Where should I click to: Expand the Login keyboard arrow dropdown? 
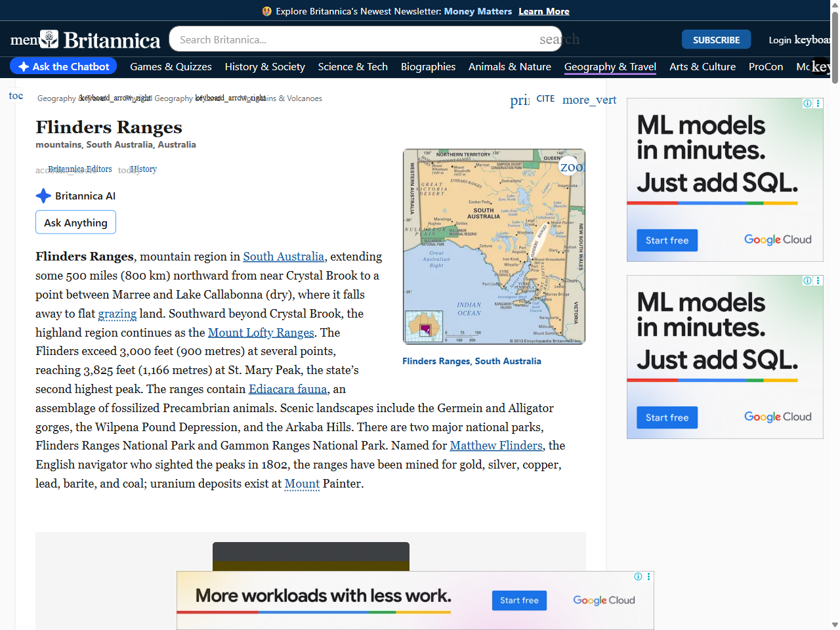point(812,39)
